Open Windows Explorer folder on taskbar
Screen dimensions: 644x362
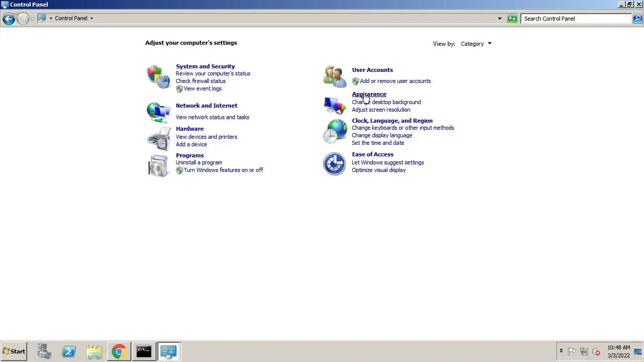coord(94,351)
